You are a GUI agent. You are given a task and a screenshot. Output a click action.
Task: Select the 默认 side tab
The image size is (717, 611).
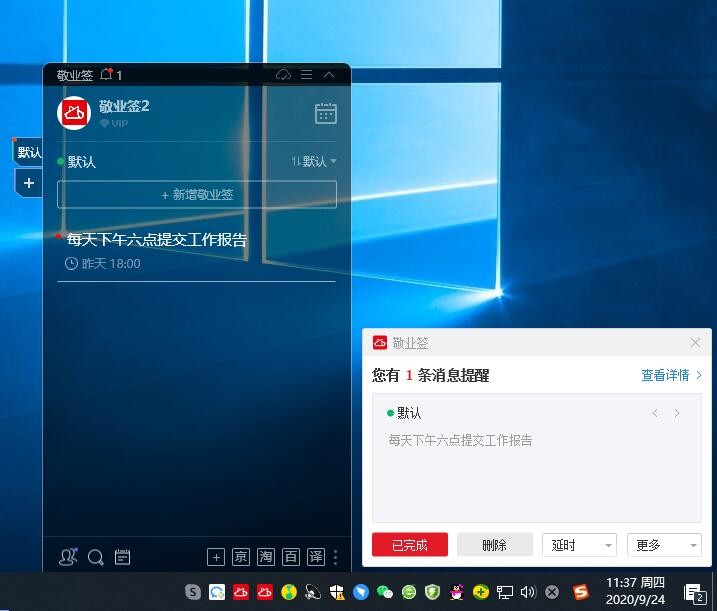tap(28, 152)
